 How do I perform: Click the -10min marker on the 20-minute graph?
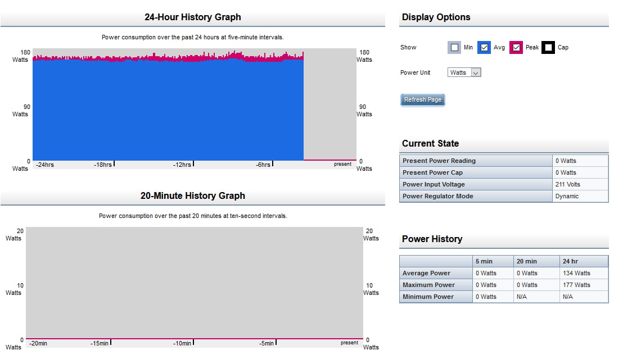pyautogui.click(x=182, y=343)
